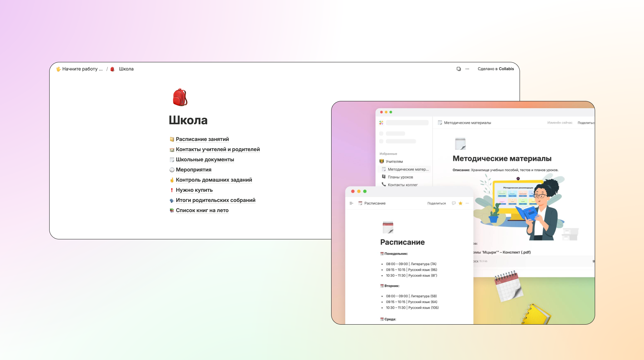Open Контакты учителей и родителей page
Image resolution: width=644 pixels, height=360 pixels.
click(218, 150)
